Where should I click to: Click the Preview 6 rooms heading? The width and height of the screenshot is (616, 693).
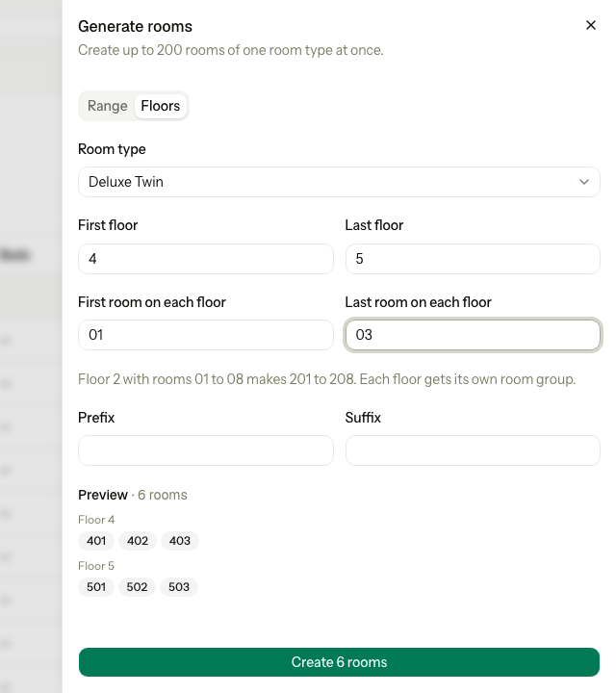(133, 495)
